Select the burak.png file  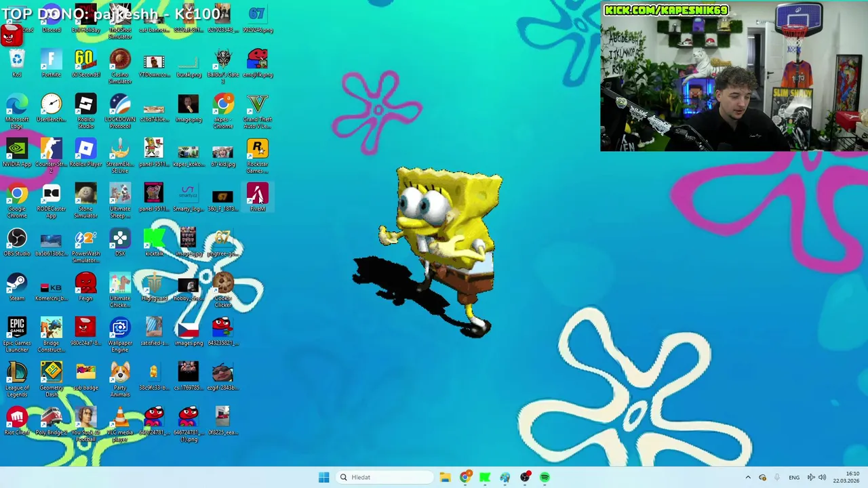pyautogui.click(x=189, y=64)
